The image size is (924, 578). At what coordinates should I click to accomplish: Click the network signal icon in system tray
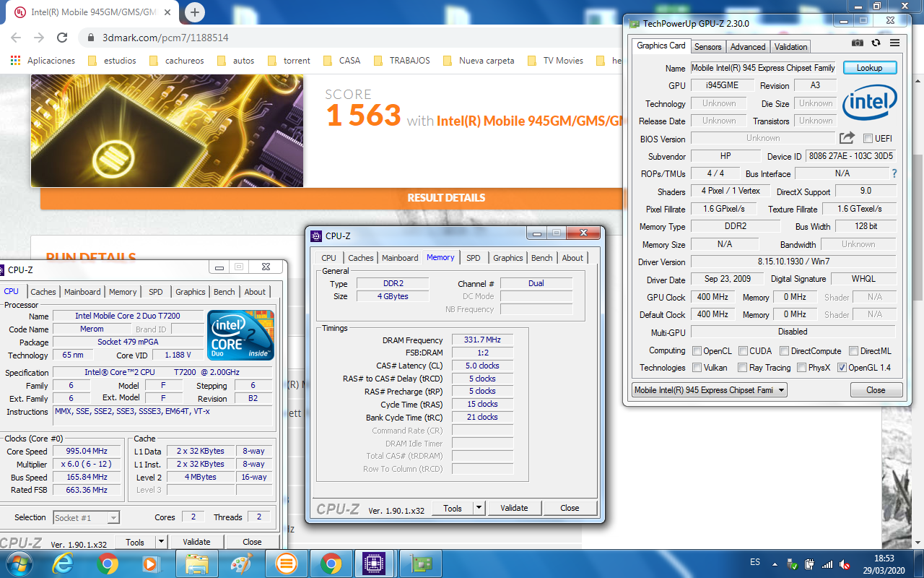pos(828,564)
